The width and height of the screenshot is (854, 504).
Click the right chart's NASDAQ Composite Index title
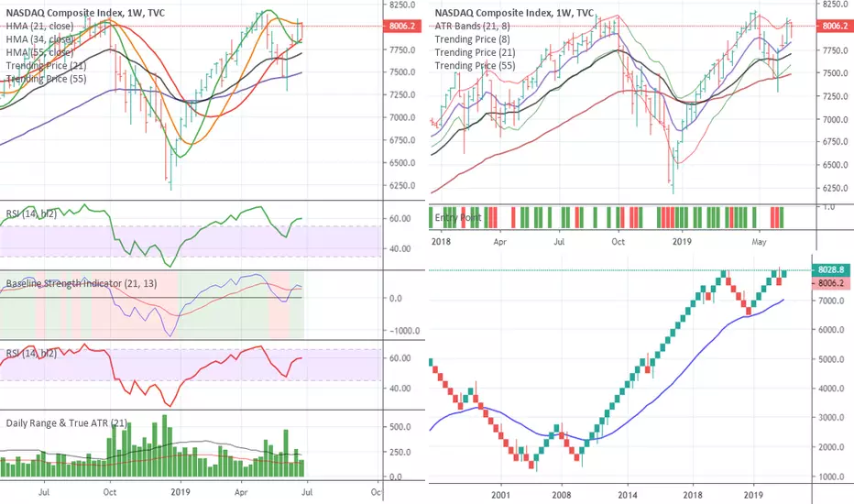(x=514, y=13)
